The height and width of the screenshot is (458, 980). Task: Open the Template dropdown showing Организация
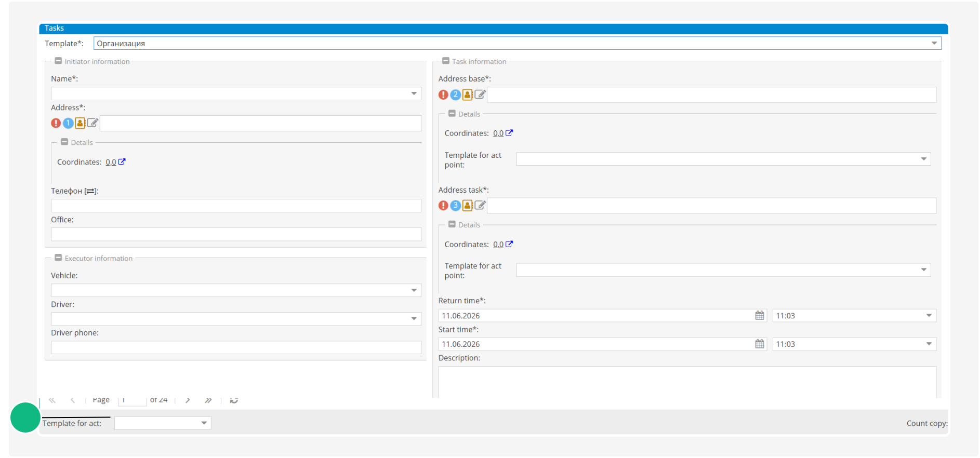[x=934, y=43]
